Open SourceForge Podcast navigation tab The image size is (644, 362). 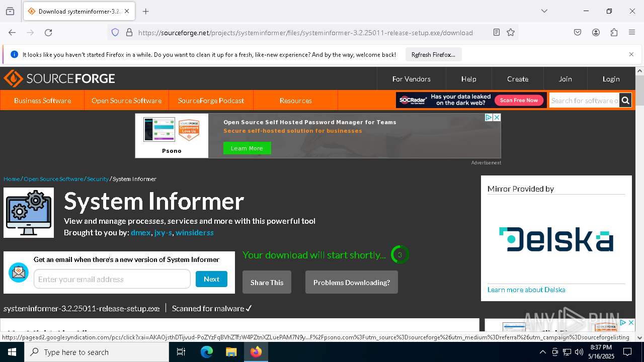click(211, 101)
